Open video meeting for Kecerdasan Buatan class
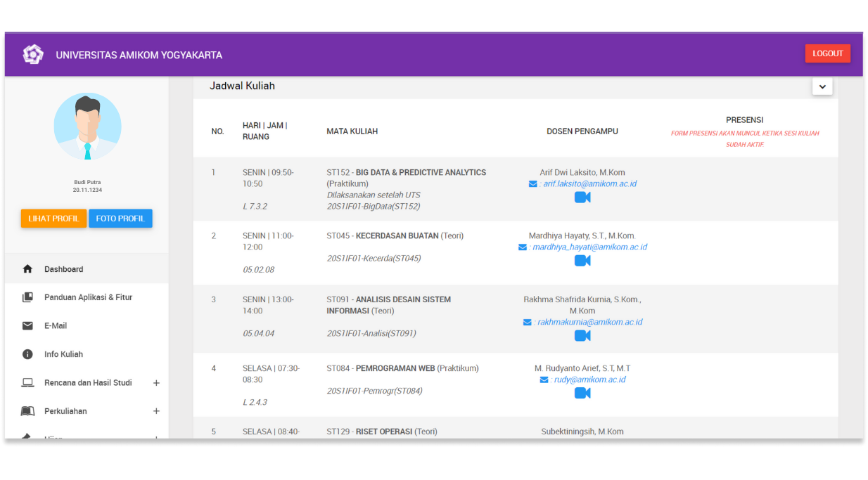868x480 pixels. point(582,261)
